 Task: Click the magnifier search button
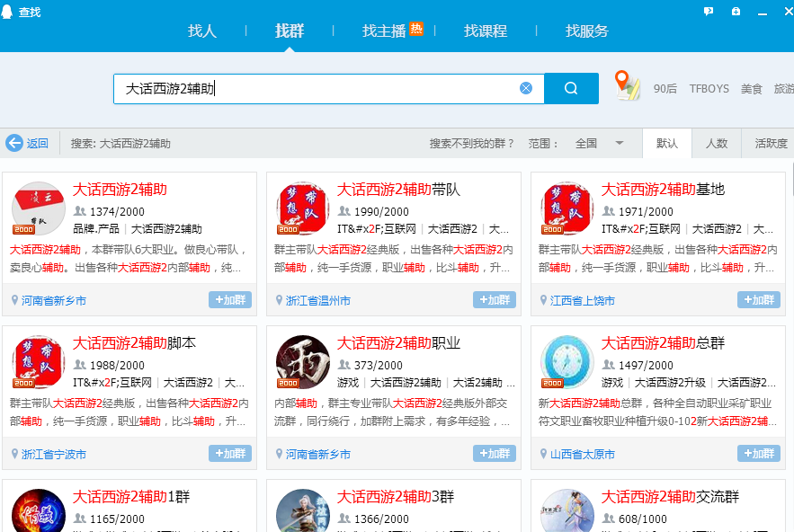[x=571, y=88]
